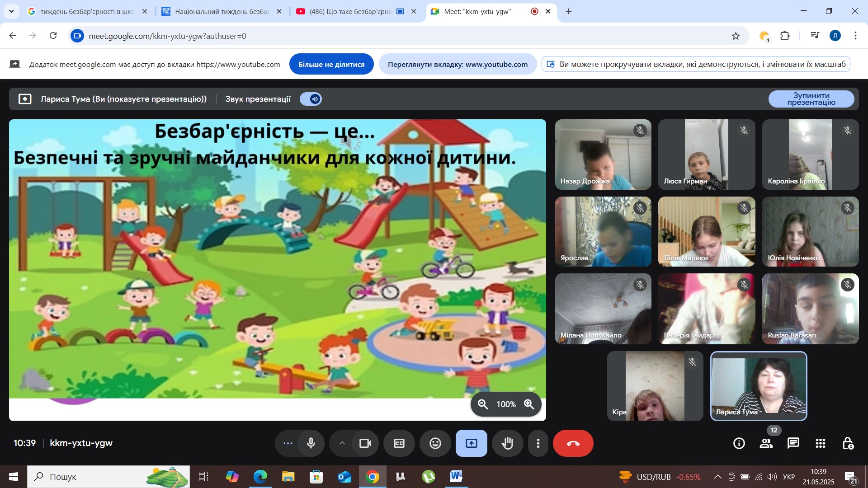
Task: Open Outlook from the taskbar
Action: point(344,477)
